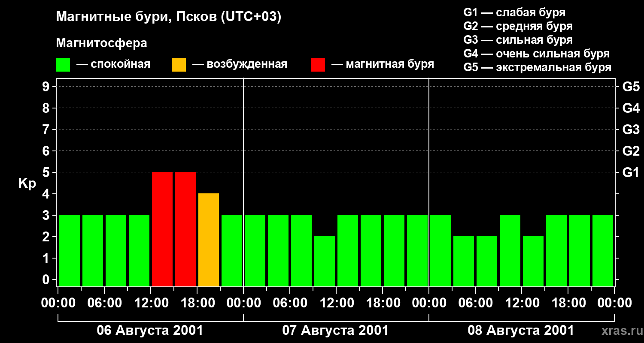Click the 'G3 — сильная буря' legend line
Screen dimensions: 644x343
[518, 40]
